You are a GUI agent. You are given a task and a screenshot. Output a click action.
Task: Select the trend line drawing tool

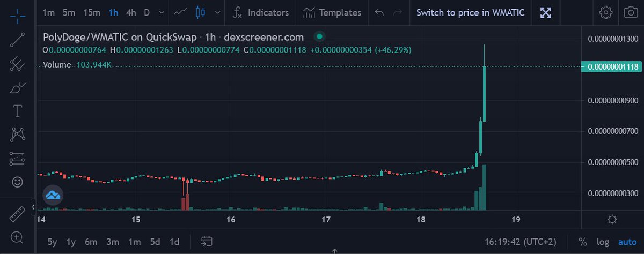pos(17,41)
